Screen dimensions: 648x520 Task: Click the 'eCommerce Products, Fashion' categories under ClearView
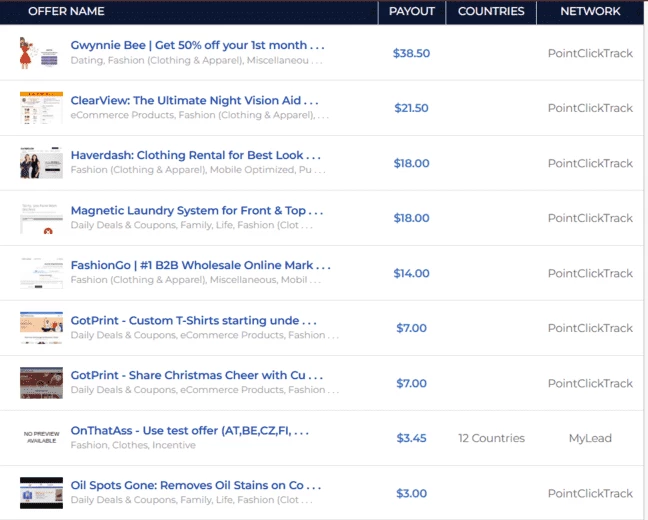(200, 115)
